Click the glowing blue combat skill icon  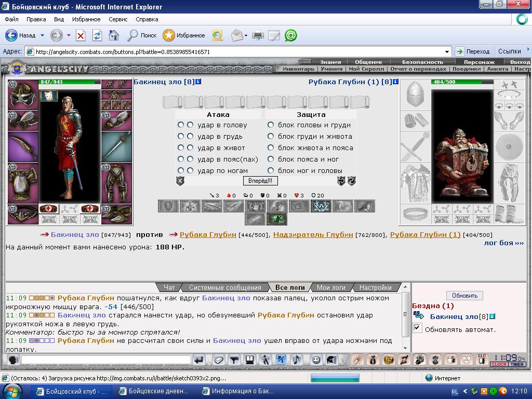321,206
